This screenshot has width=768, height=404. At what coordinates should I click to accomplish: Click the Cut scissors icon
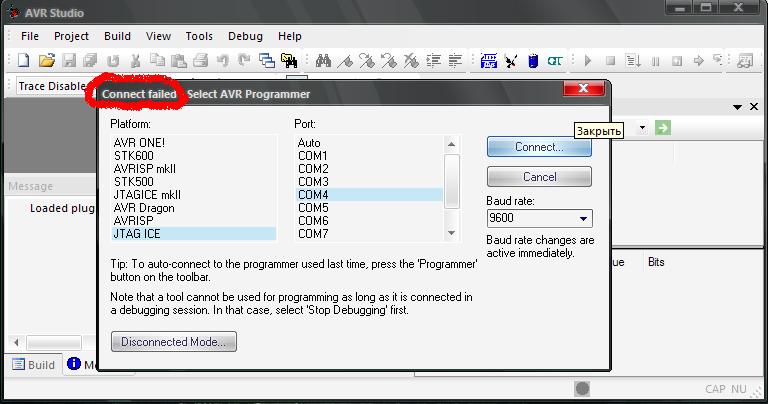135,61
